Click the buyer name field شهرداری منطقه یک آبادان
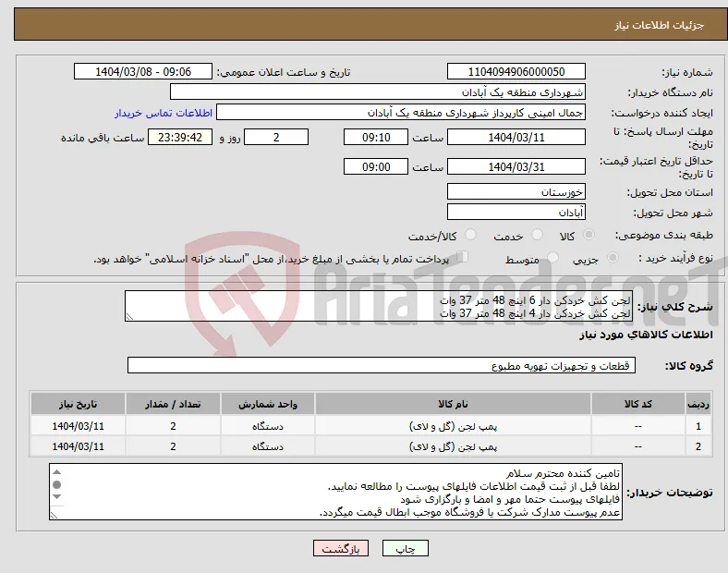728x573 pixels. click(x=378, y=91)
